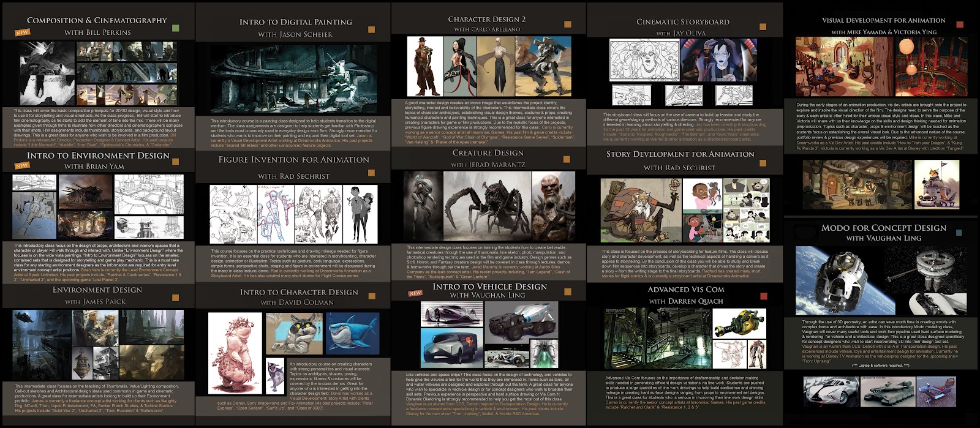Open the yellow weapon concept under Advanced Vis Com
980x428 pixels.
739,324
